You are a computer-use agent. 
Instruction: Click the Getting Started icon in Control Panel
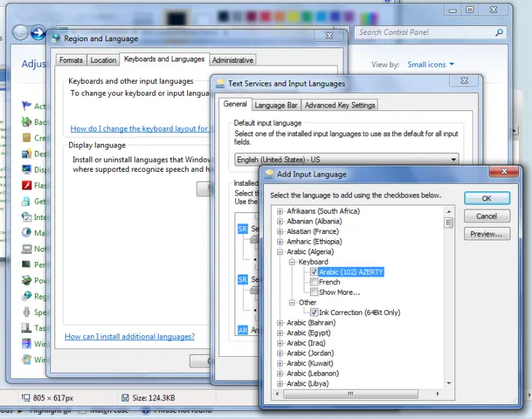26,201
